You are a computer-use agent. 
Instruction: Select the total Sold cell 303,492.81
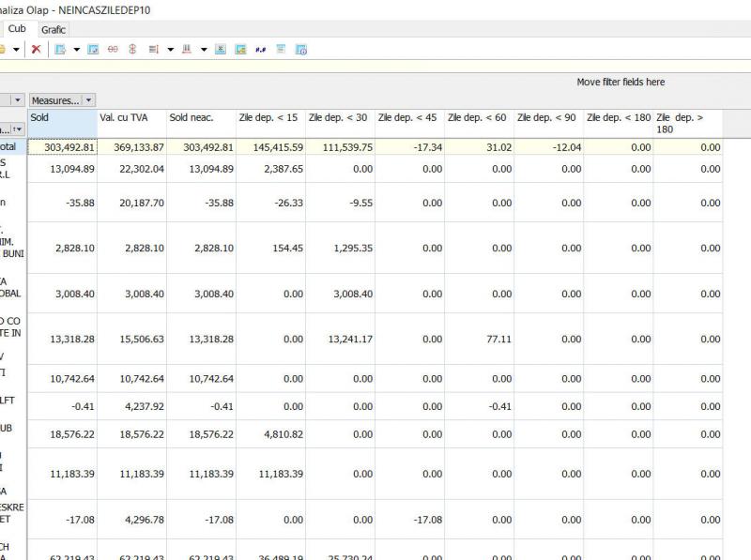62,147
